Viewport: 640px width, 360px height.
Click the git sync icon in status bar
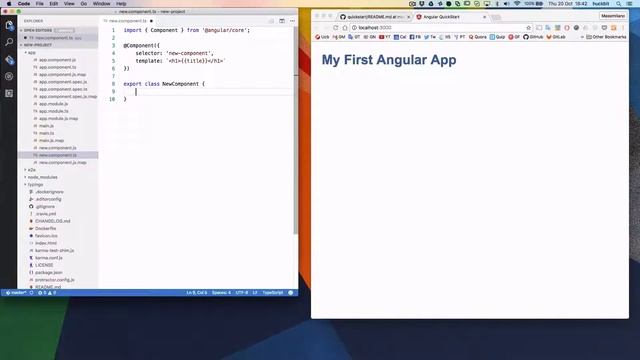[31, 293]
